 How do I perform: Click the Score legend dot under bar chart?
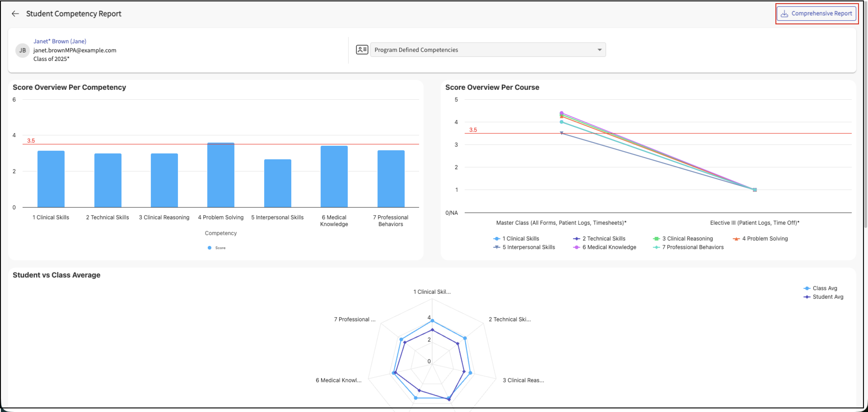[x=210, y=248]
